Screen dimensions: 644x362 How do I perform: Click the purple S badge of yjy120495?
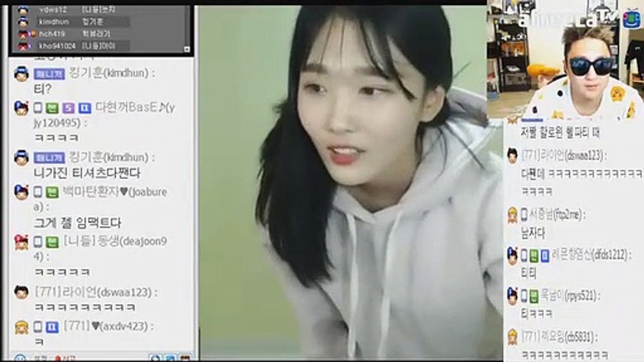coord(68,108)
